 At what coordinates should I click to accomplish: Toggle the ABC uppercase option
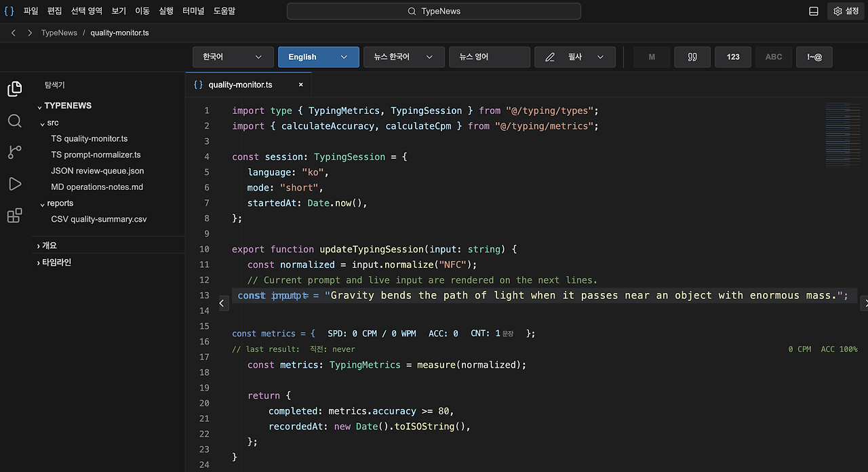tap(774, 57)
